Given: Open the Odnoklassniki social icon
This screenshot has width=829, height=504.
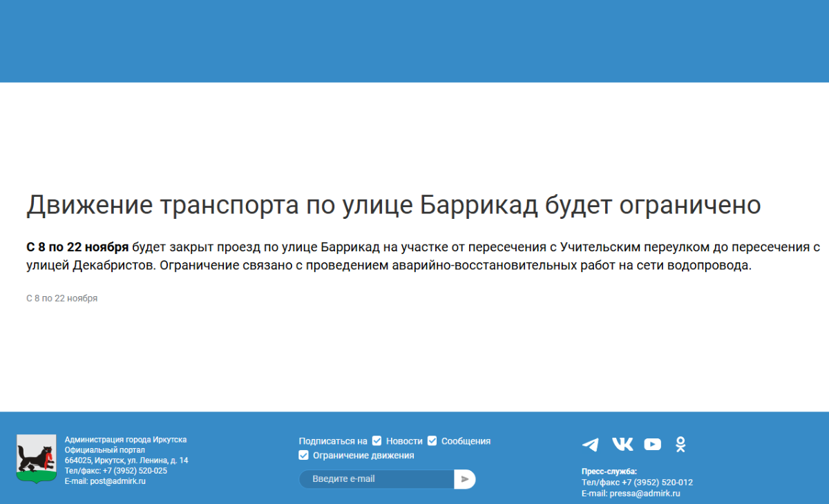Looking at the screenshot, I should (x=680, y=444).
